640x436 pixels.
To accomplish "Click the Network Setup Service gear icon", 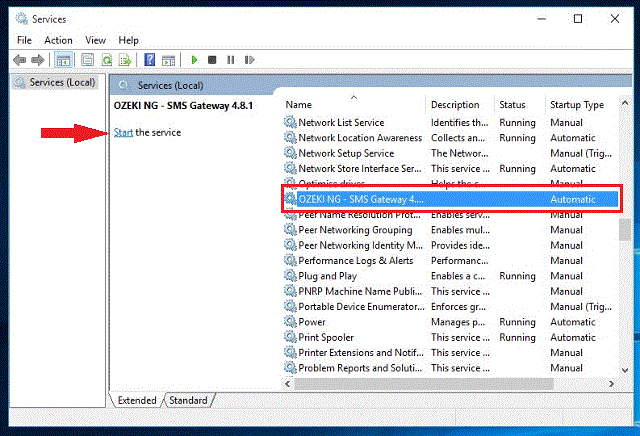I will click(x=290, y=153).
